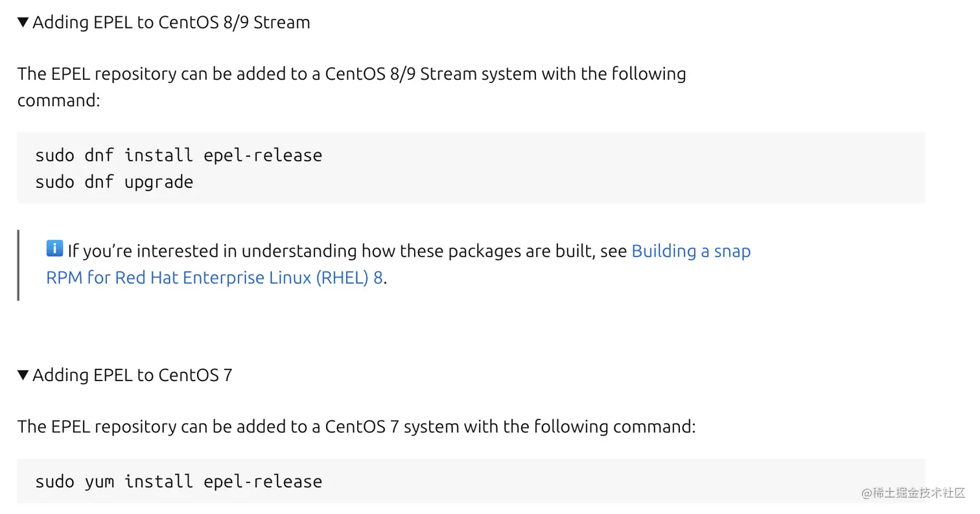Image resolution: width=980 pixels, height=514 pixels.
Task: Click the vertical bar left of the note
Action: 18,264
